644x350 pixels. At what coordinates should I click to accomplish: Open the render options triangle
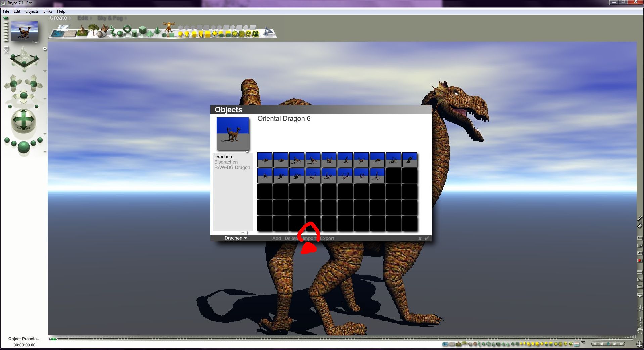(45, 152)
